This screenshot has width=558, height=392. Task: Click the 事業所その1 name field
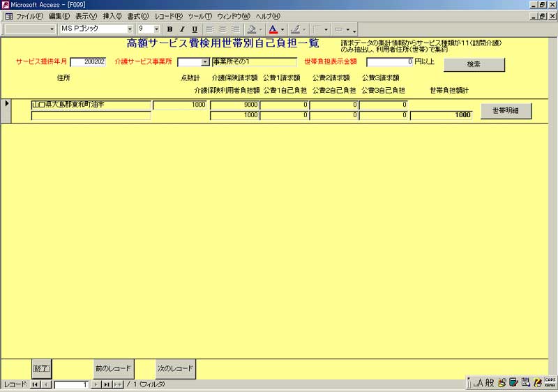tap(255, 62)
